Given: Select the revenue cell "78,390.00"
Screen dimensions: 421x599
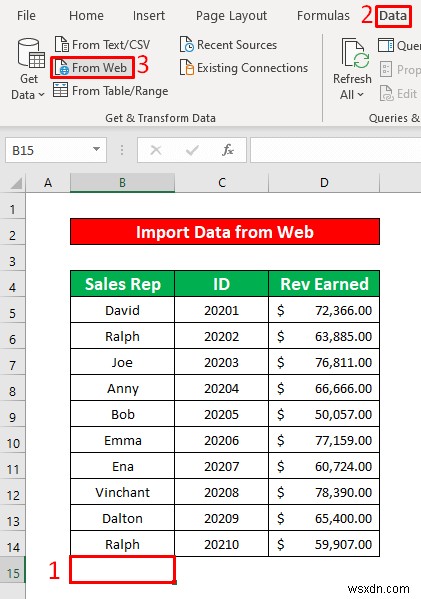Looking at the screenshot, I should (324, 492).
